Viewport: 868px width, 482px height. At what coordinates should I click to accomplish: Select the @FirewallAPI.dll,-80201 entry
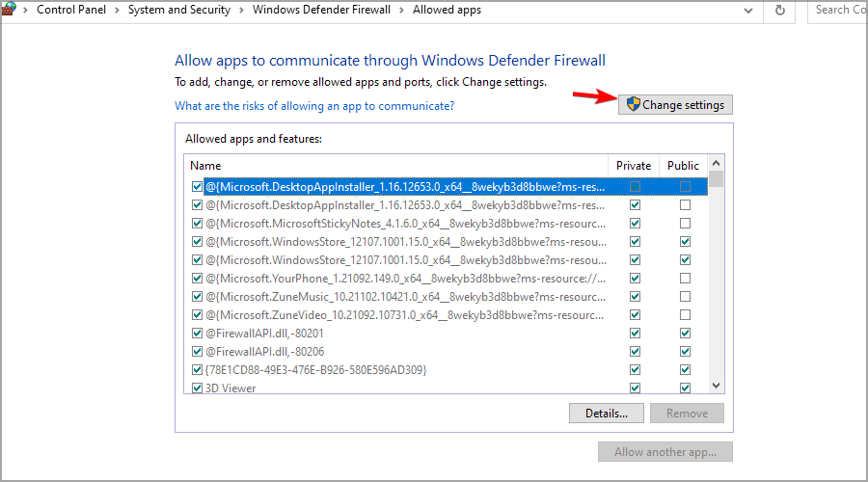264,334
